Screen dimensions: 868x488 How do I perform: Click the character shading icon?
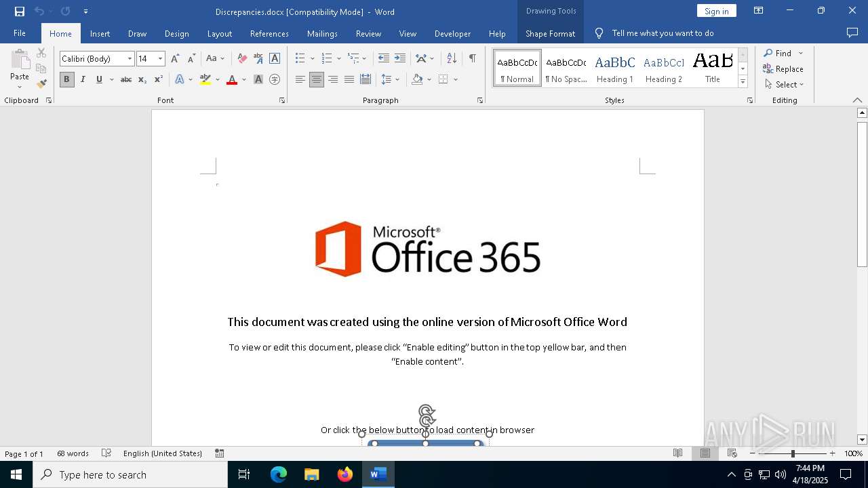point(258,79)
